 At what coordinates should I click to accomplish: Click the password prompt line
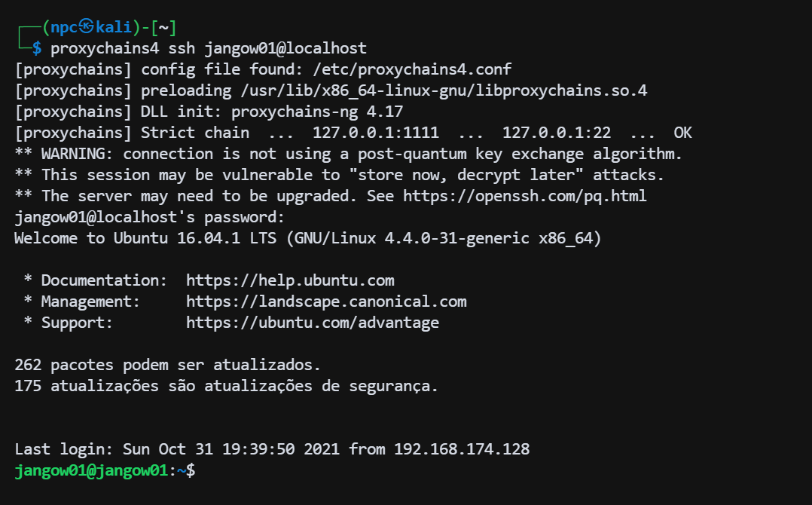point(150,217)
